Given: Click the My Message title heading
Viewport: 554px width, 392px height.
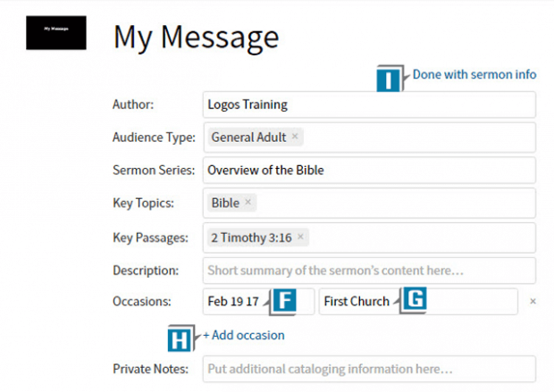Looking at the screenshot, I should coord(196,37).
